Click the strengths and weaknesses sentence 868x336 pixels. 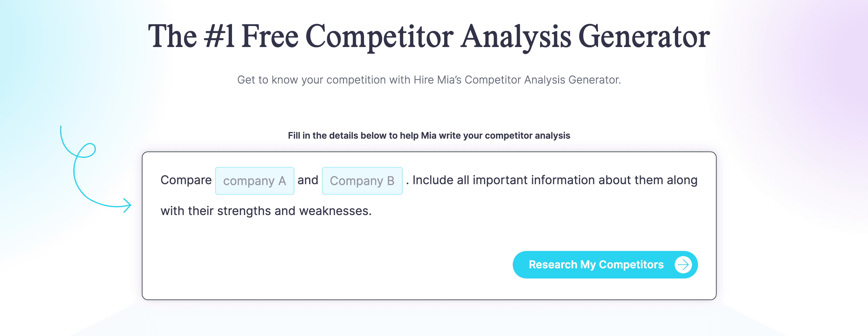(266, 211)
